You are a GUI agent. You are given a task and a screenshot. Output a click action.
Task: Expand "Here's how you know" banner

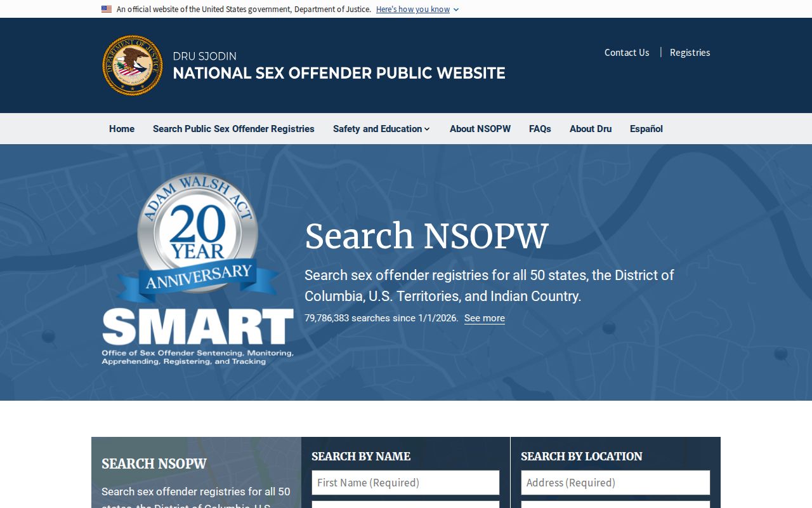pos(417,10)
